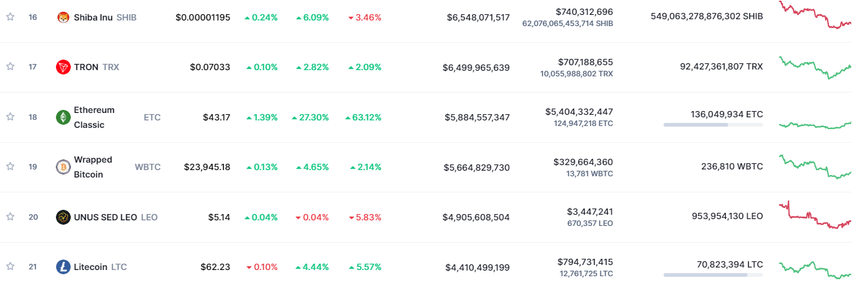Open the UNUS SED LEO sparkline chart

coord(815,217)
